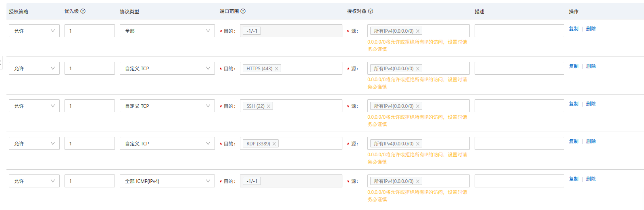
Task: Click the -1/-1 port tag of 全部 rule
Action: 252,31
